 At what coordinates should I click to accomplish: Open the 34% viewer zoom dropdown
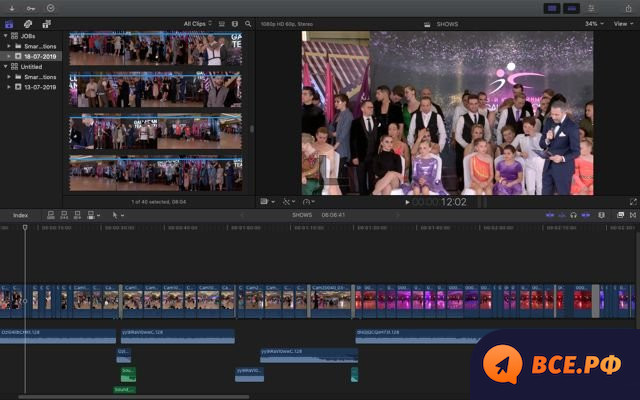click(594, 24)
